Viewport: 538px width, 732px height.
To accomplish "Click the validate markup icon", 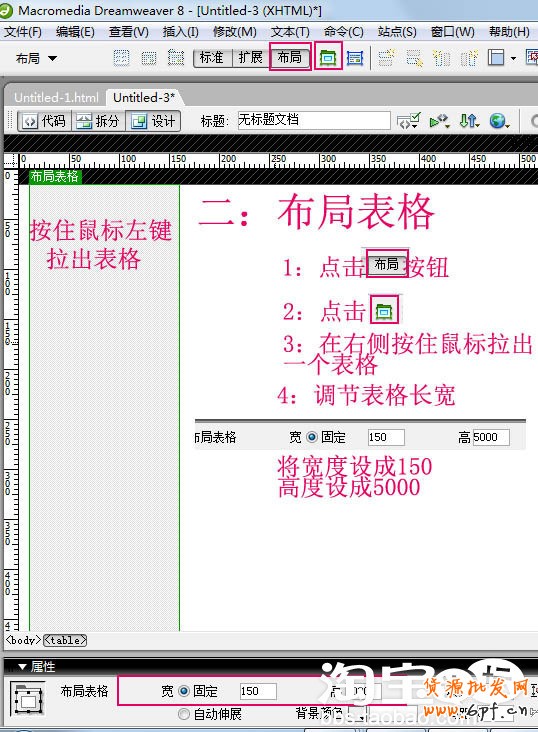I will [439, 121].
